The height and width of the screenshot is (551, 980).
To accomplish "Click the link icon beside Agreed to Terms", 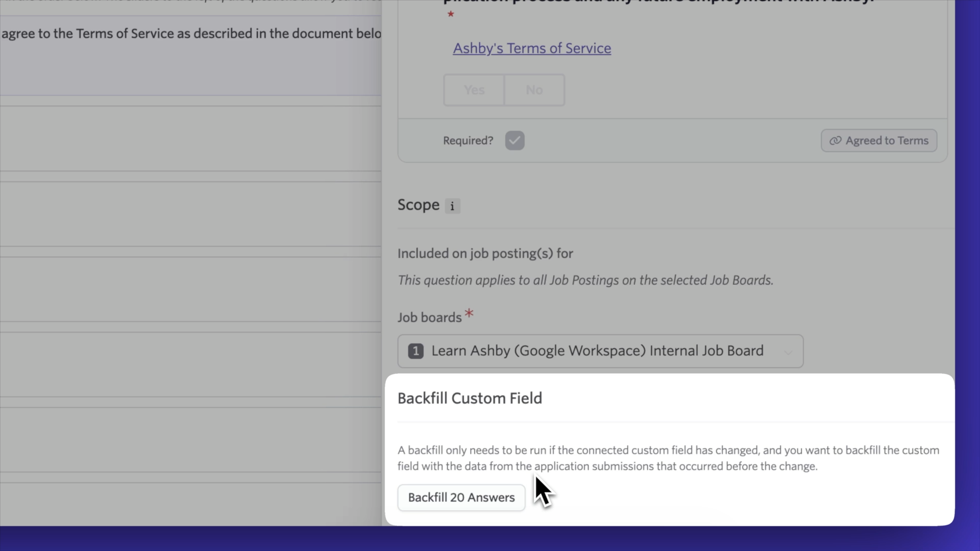I will click(x=835, y=141).
